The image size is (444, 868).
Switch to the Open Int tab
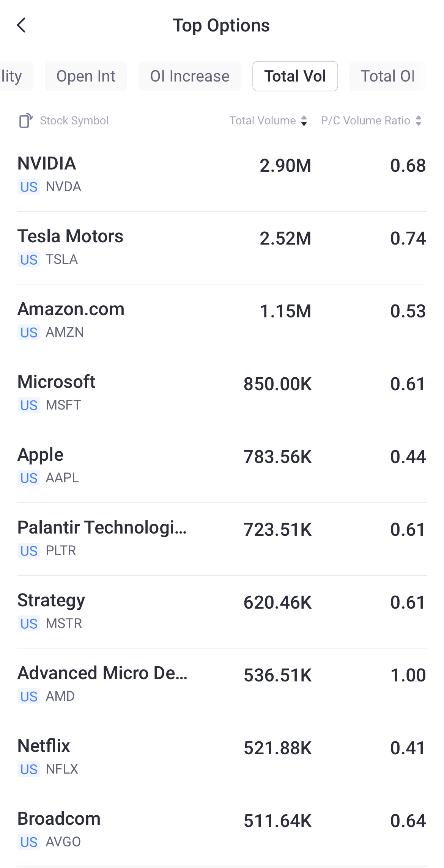(x=86, y=76)
